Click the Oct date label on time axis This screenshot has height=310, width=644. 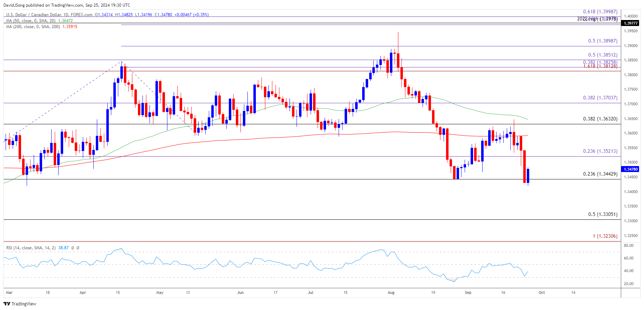pos(542,292)
